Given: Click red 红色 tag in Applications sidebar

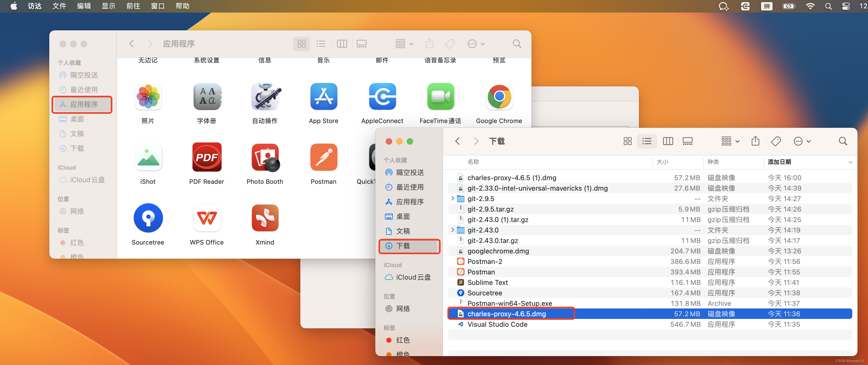Looking at the screenshot, I should (x=72, y=242).
